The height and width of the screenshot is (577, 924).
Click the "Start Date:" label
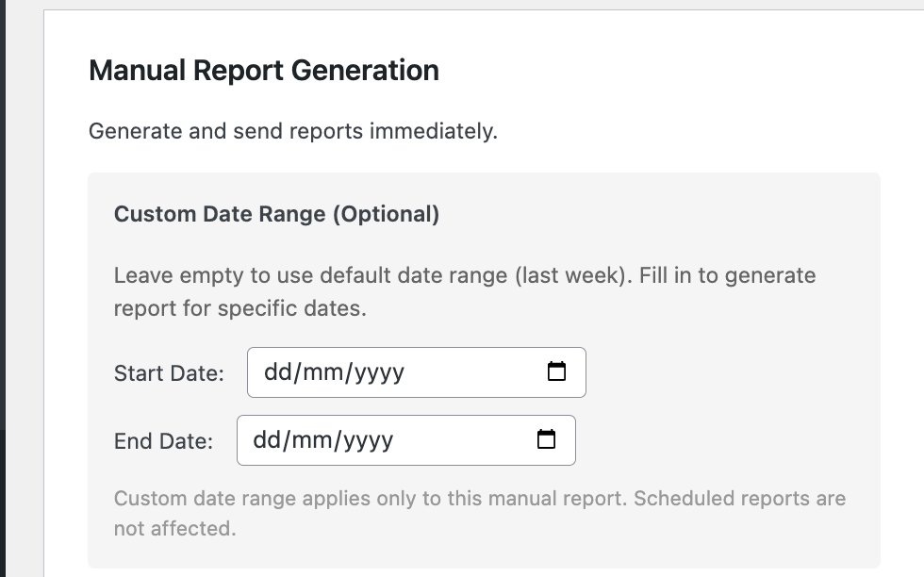[x=169, y=372]
